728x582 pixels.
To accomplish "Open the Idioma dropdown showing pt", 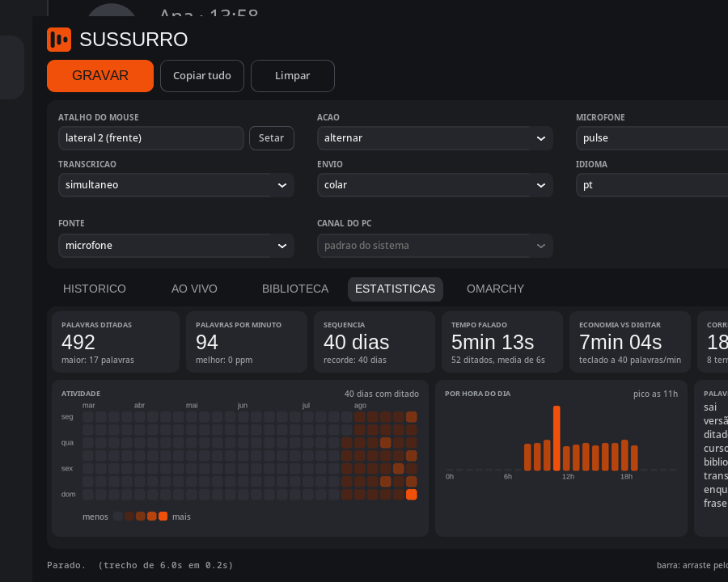I will (x=652, y=185).
